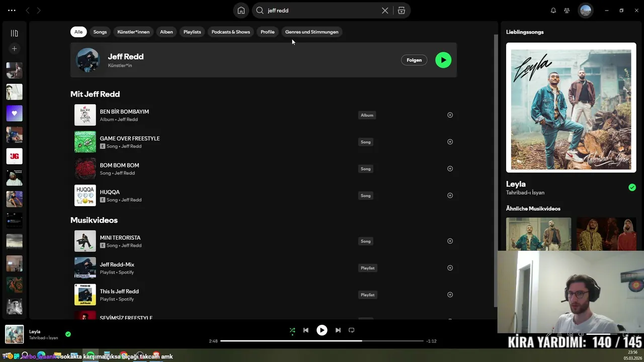Select Genres und Stimmungen filter chip
This screenshot has width=644, height=362.
coord(312,32)
